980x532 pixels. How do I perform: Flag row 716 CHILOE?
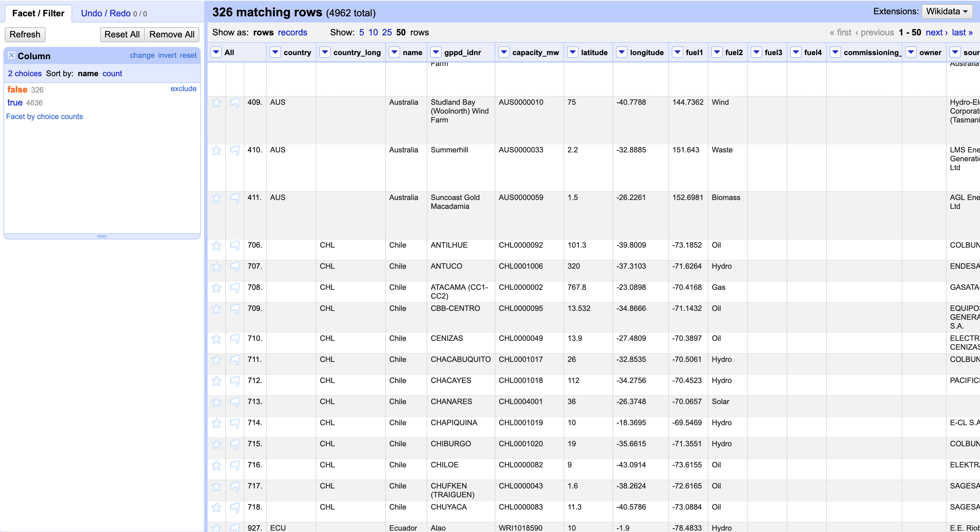(235, 465)
